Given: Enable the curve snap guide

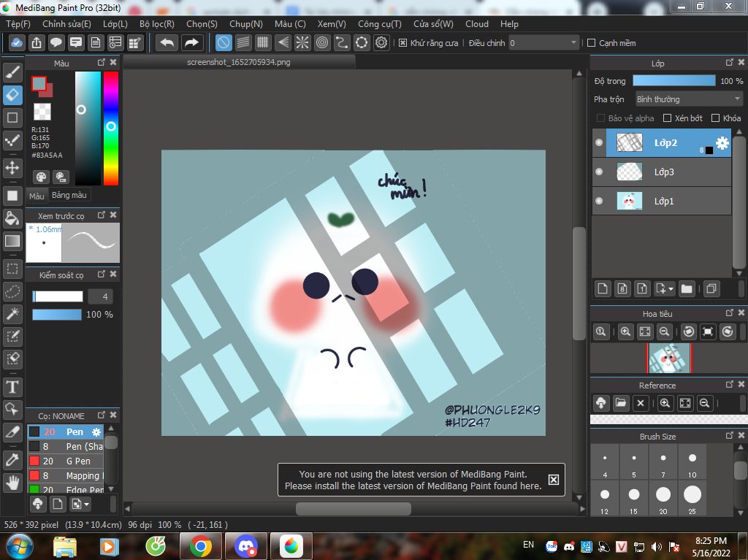Looking at the screenshot, I should (342, 43).
